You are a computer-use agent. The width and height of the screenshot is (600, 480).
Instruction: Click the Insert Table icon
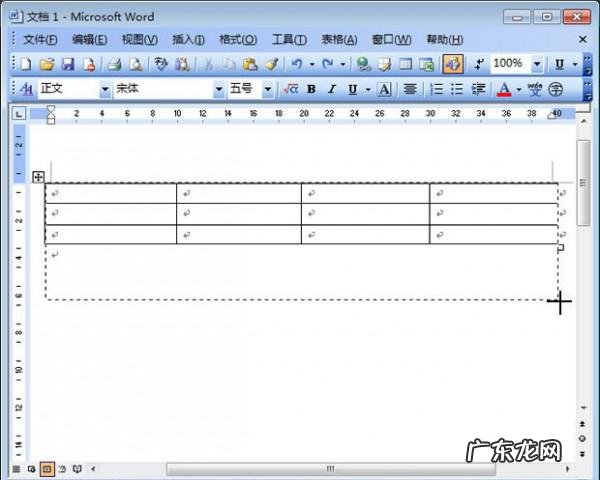click(406, 64)
